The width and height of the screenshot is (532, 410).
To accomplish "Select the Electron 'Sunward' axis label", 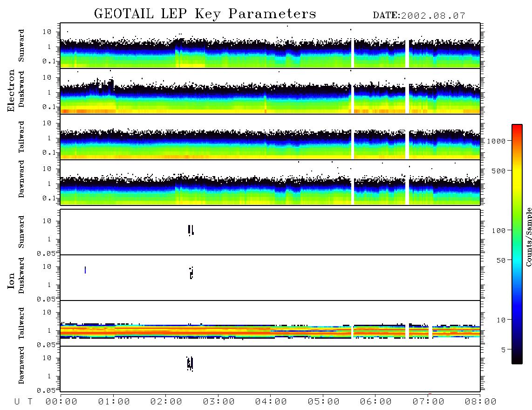I will [x=21, y=46].
